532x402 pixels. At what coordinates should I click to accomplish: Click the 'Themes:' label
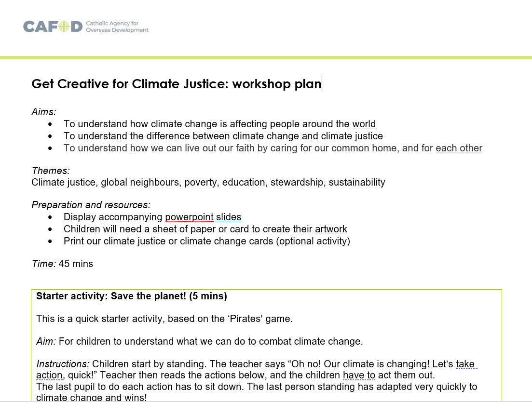51,171
